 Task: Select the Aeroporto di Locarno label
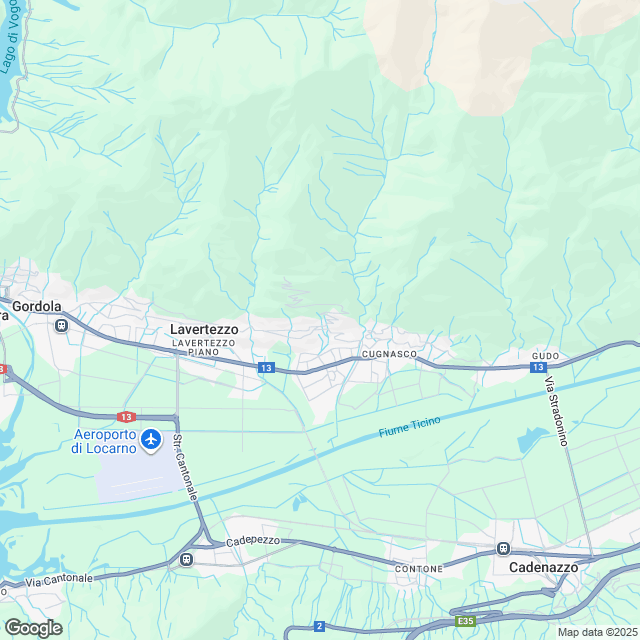pos(104,441)
